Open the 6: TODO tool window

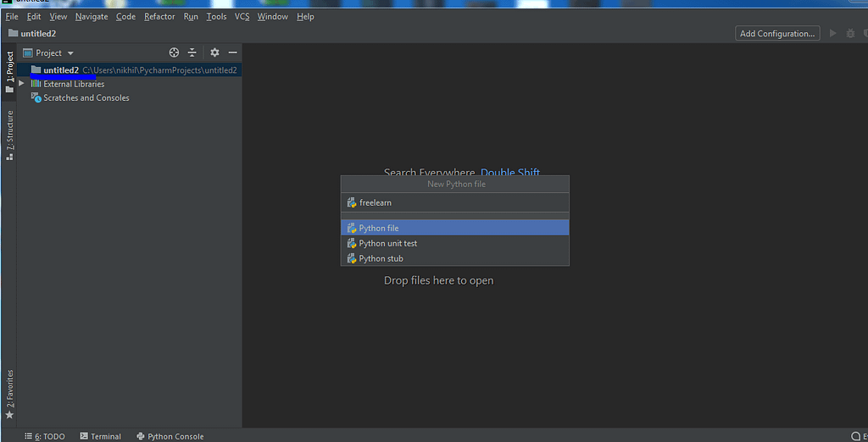(45, 436)
